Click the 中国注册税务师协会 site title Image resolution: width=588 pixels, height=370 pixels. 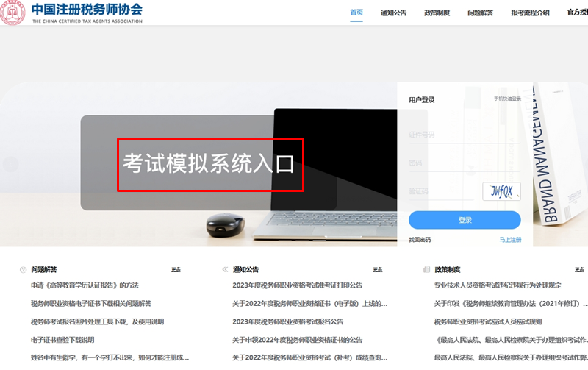coord(87,10)
